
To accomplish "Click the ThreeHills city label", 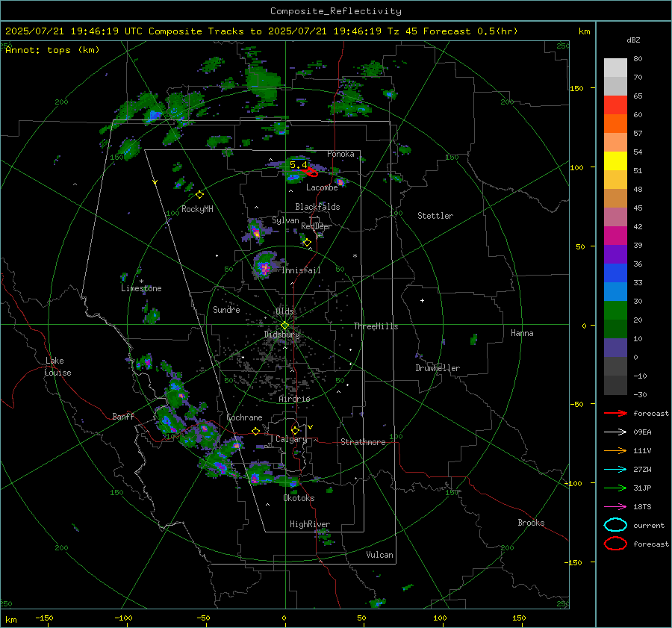I will coord(376,326).
